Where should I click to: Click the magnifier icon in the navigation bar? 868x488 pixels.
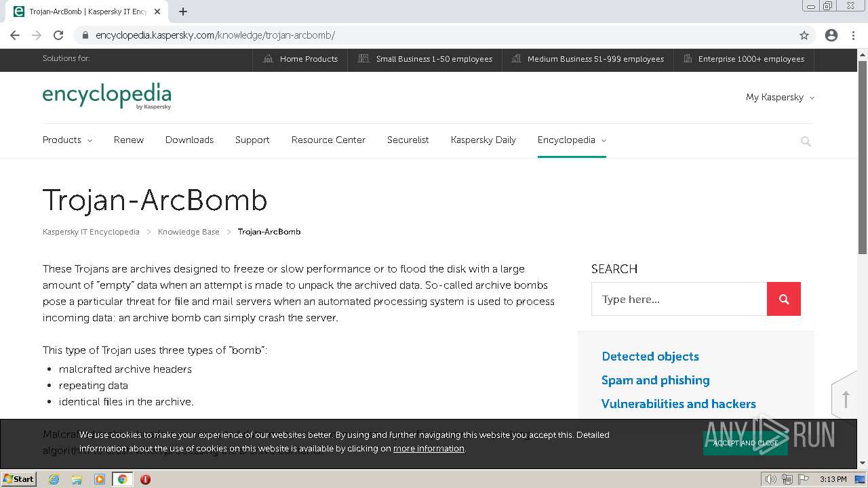click(806, 141)
